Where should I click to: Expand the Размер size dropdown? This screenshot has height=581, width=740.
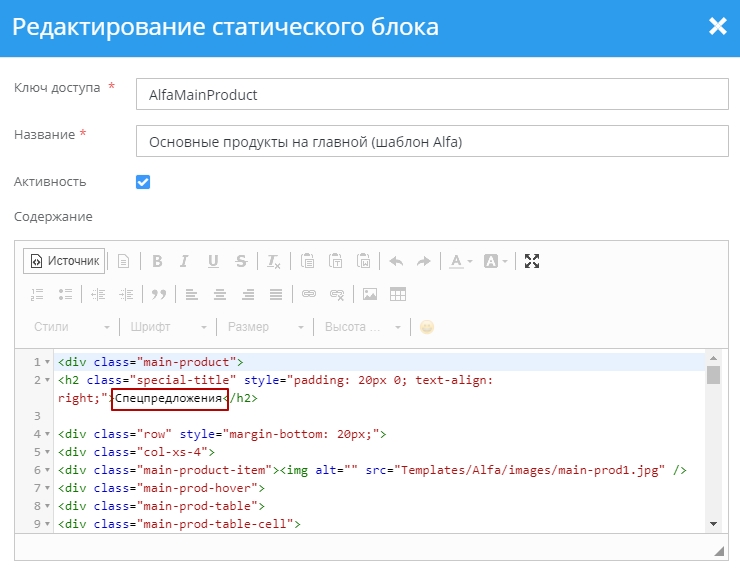[x=266, y=327]
